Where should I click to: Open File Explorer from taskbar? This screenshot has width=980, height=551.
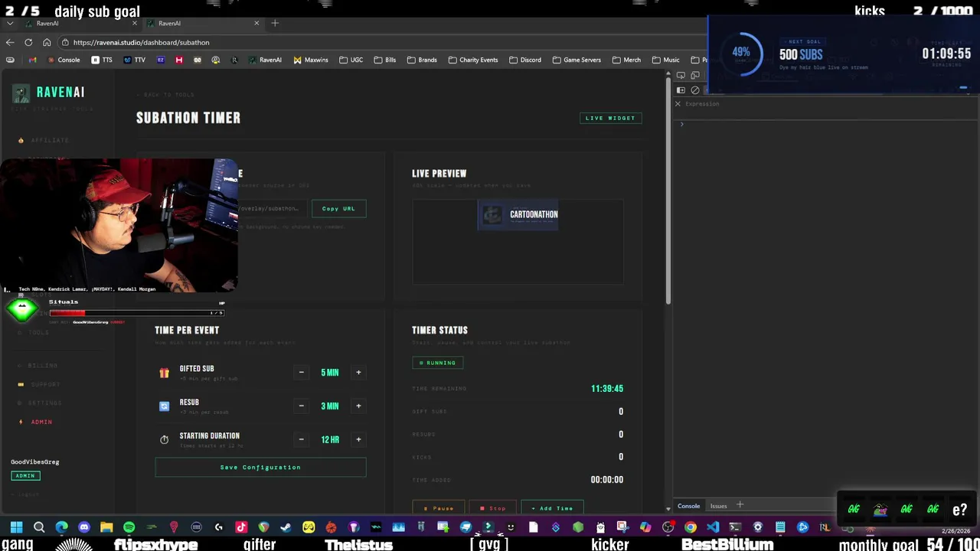[106, 527]
